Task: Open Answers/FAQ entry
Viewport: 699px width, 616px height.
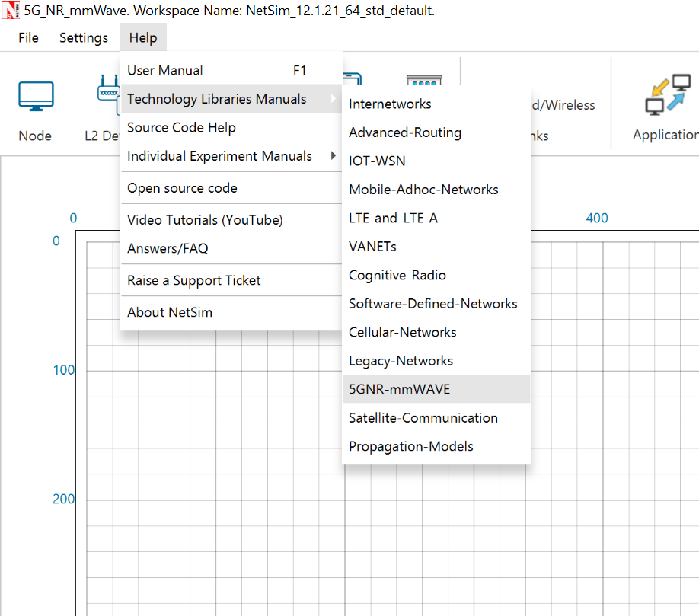Action: [x=231, y=248]
